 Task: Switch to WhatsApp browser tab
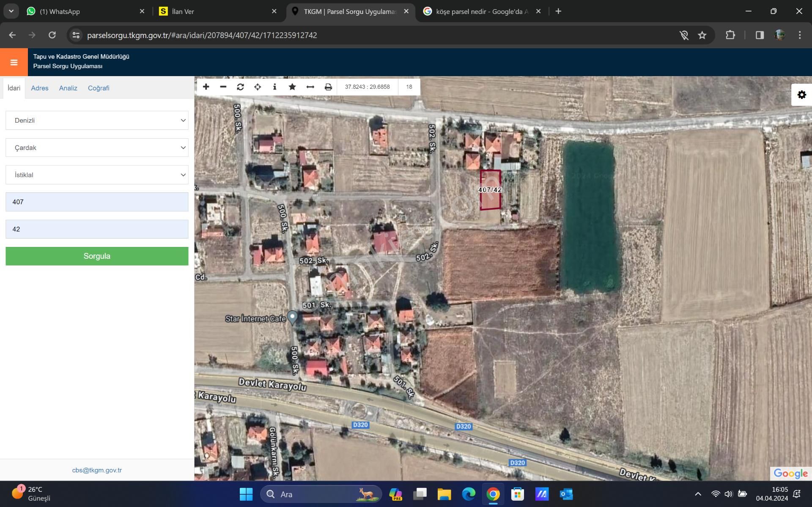[x=87, y=11]
